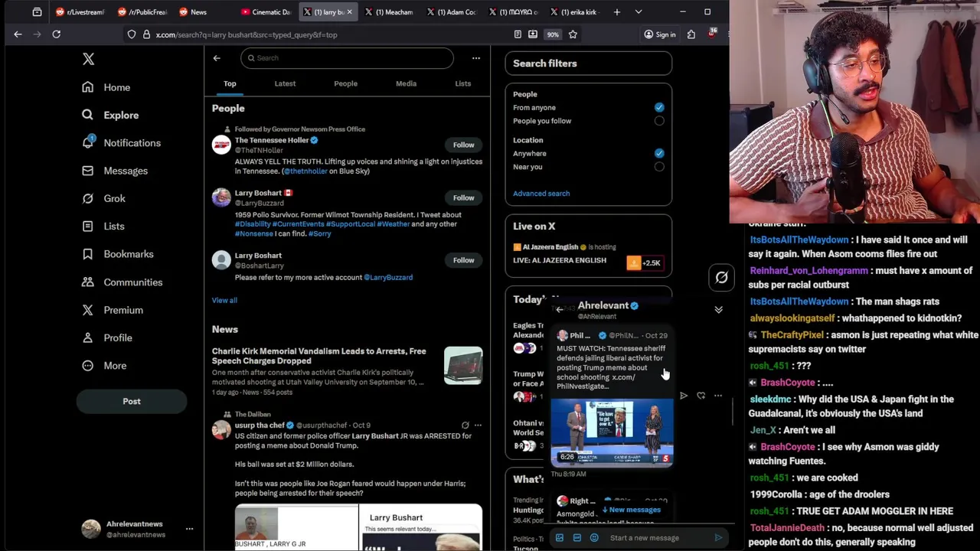Viewport: 980px width, 551px height.
Task: Open Notifications in the sidebar
Action: coord(121,143)
